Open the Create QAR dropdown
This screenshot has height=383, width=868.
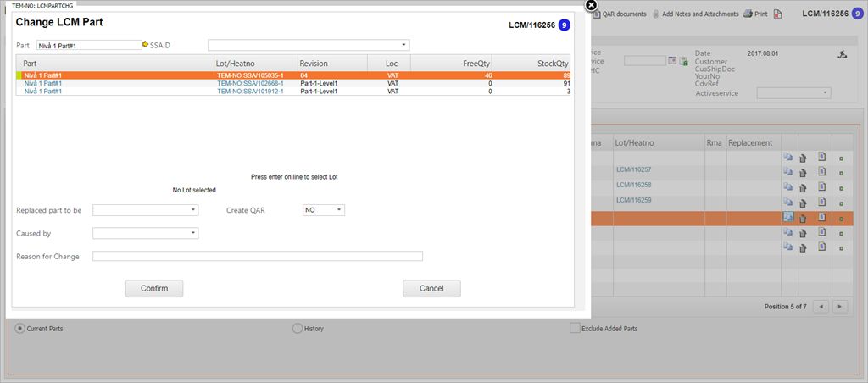[324, 209]
